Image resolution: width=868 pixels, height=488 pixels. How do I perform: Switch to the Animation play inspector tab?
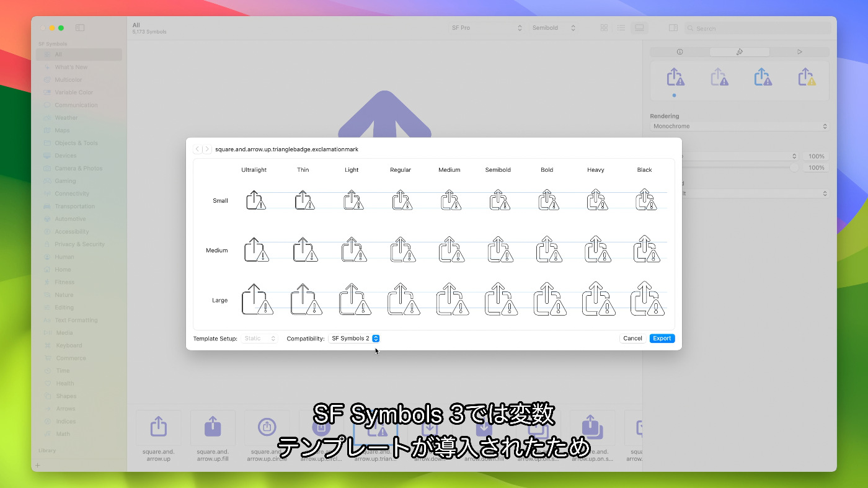click(x=800, y=52)
